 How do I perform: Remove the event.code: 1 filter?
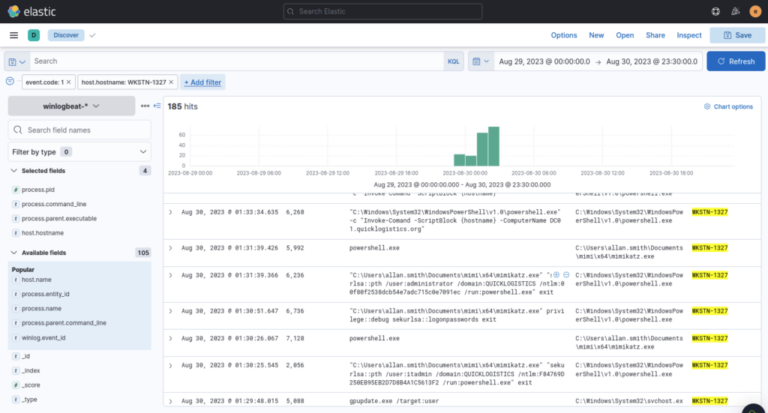click(69, 82)
